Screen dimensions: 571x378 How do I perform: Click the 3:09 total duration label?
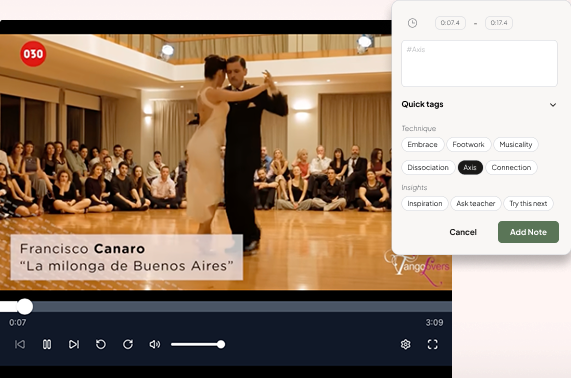pyautogui.click(x=434, y=323)
